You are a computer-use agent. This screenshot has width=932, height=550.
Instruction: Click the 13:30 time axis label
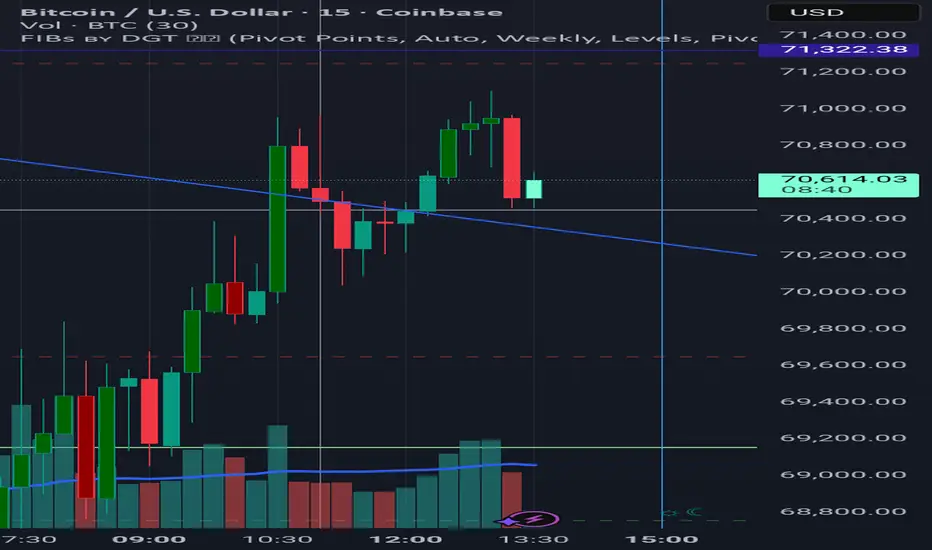click(533, 539)
